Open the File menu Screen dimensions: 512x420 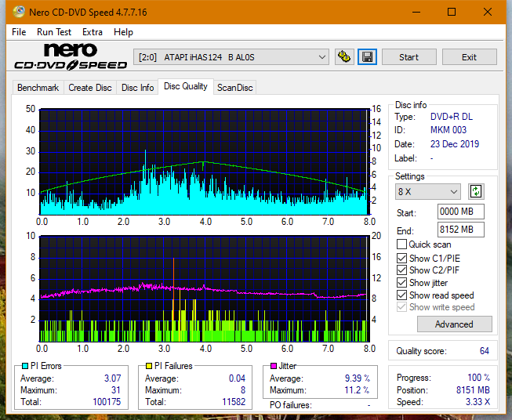point(19,32)
